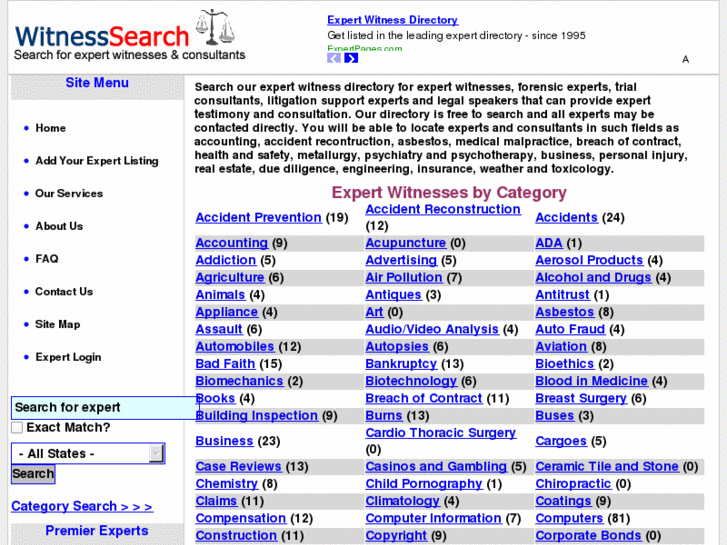View Appliance expert witnesses
The width and height of the screenshot is (727, 545).
(227, 312)
